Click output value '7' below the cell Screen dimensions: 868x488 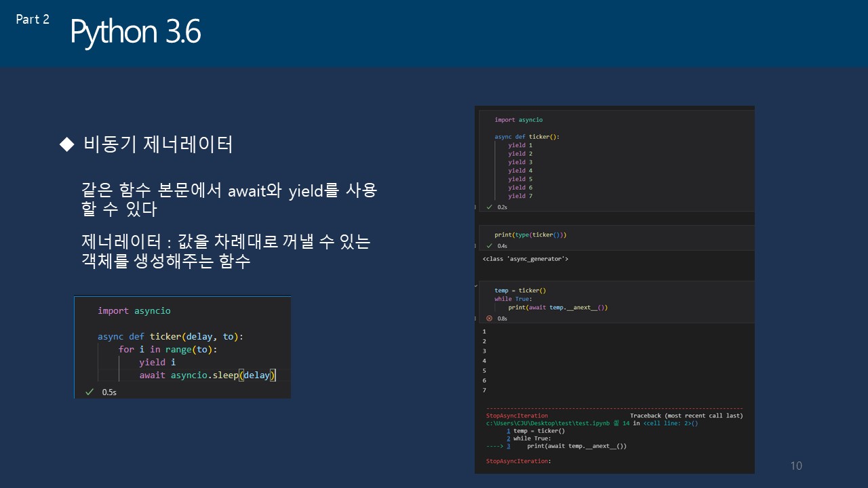pos(484,390)
